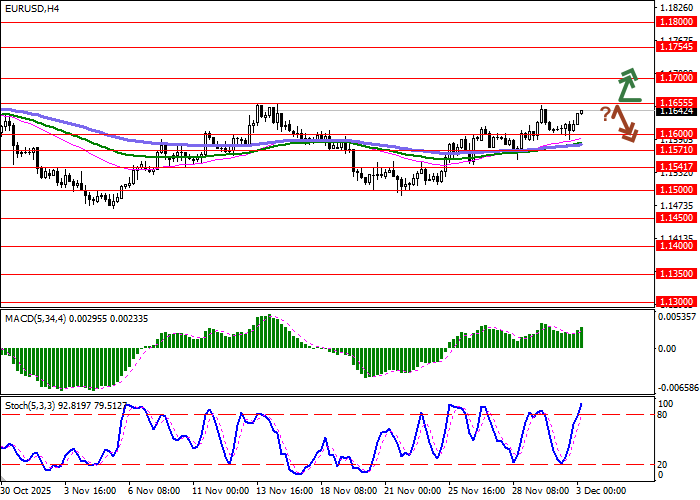The height and width of the screenshot is (500, 700).
Task: Click the green upward forecast arrow
Action: (x=628, y=86)
